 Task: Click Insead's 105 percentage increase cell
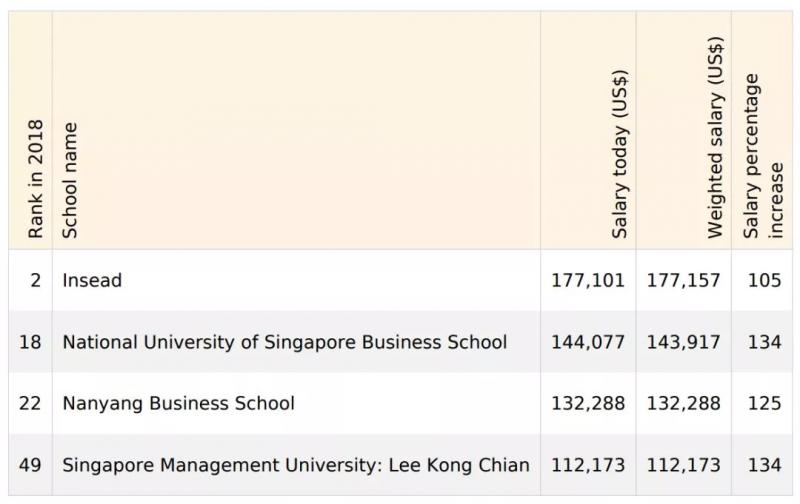tap(764, 281)
